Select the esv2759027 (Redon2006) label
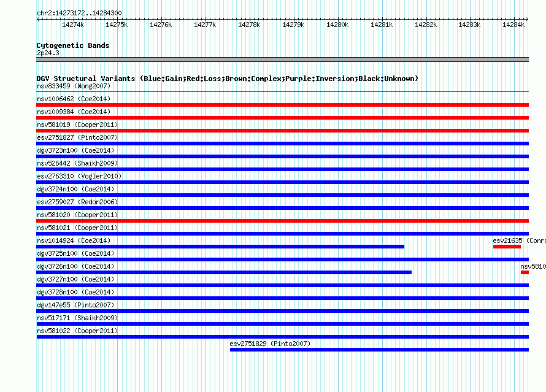Viewport: 546px width, 392px height. (x=77, y=202)
